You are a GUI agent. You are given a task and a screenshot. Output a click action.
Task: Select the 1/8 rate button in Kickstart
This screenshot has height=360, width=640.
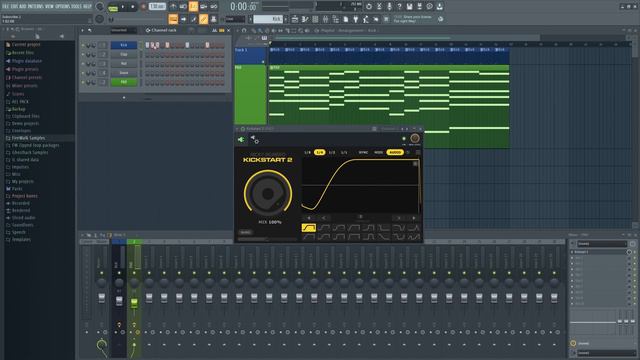click(x=307, y=152)
